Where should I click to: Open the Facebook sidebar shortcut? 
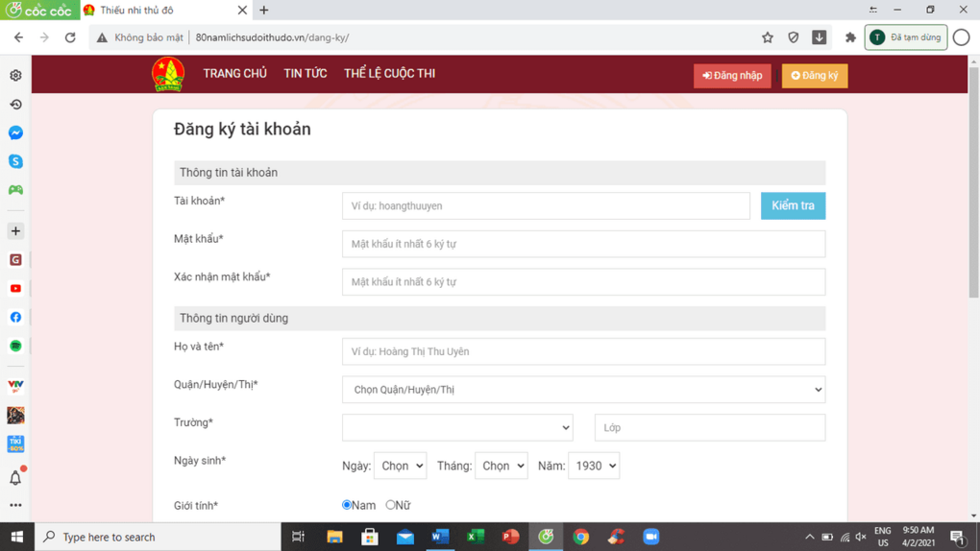click(15, 317)
